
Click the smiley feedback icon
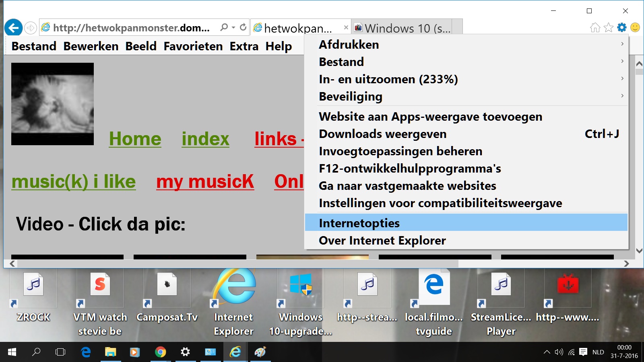pyautogui.click(x=635, y=27)
